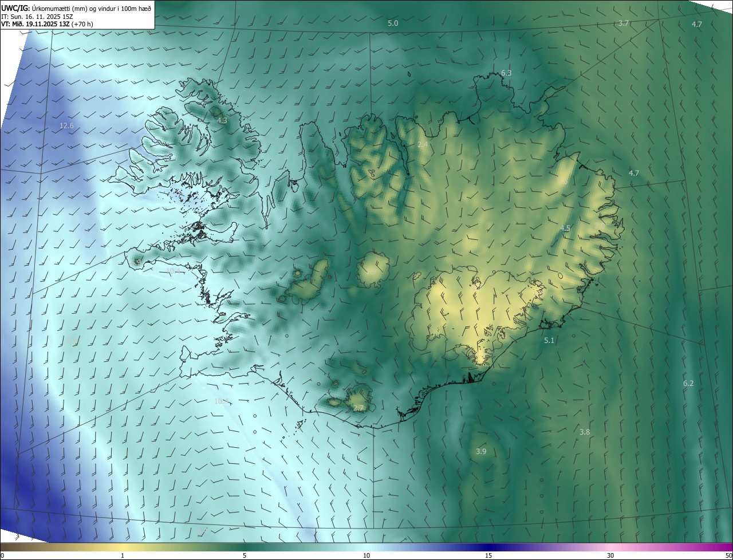
Task: Click the 2.4 value label
Action: pyautogui.click(x=423, y=145)
